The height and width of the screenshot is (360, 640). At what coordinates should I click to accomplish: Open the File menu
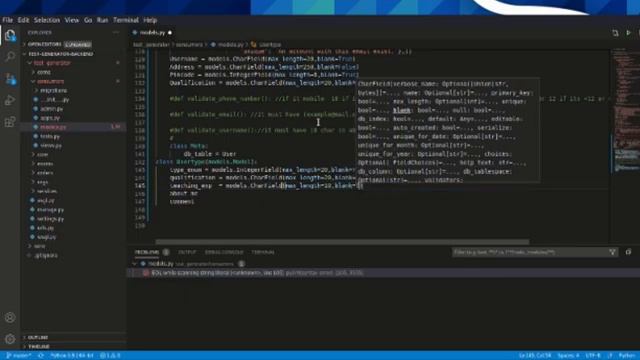[x=7, y=20]
